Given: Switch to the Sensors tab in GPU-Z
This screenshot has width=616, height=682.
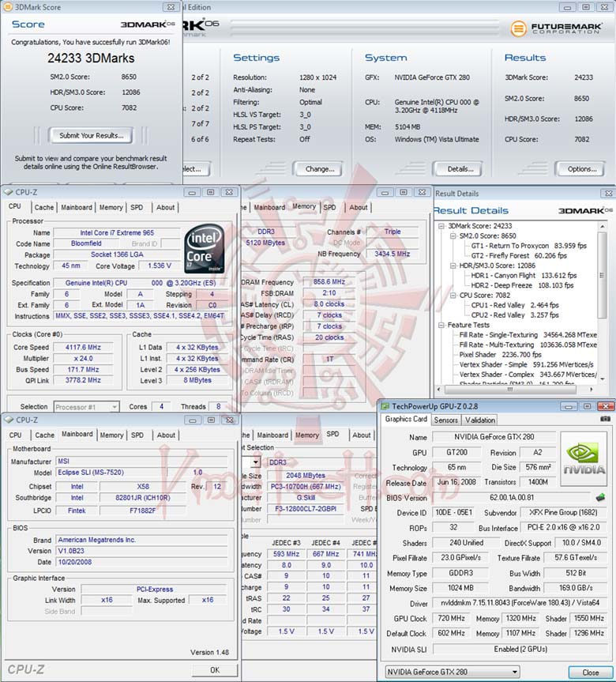Looking at the screenshot, I should (x=445, y=420).
